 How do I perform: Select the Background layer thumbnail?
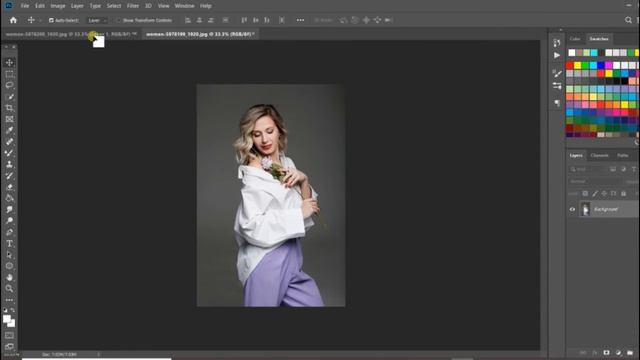(586, 209)
